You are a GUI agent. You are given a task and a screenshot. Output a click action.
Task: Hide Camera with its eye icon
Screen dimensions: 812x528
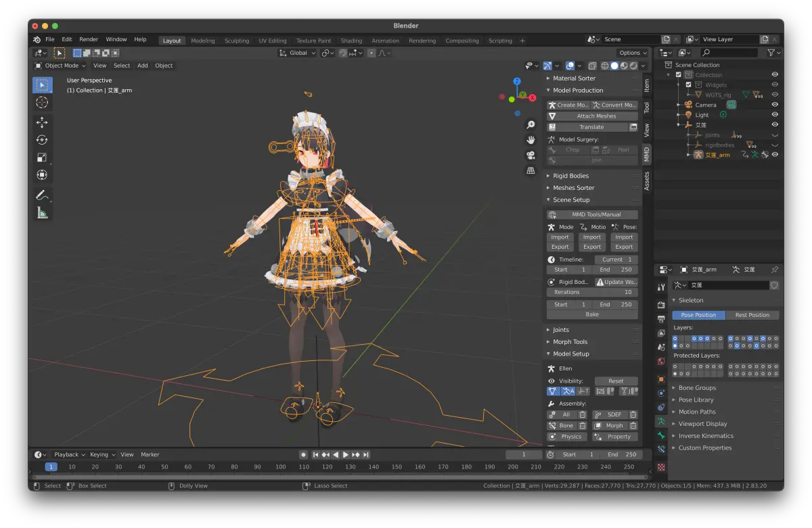pos(775,105)
